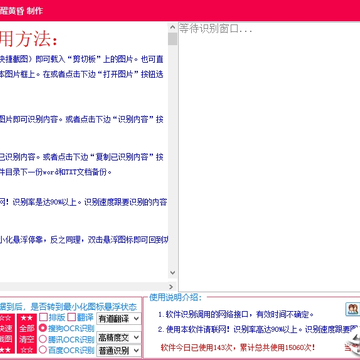Open the 普通识别 dropdown

click(x=119, y=350)
